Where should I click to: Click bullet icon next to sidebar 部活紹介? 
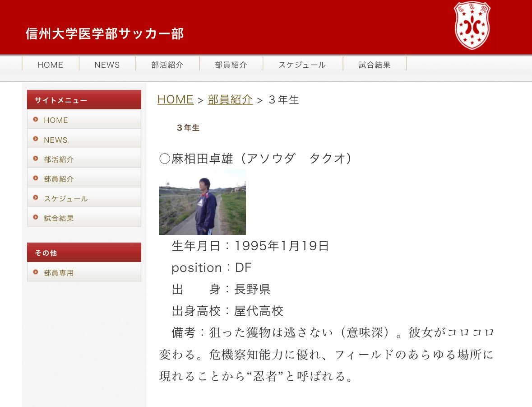click(36, 159)
